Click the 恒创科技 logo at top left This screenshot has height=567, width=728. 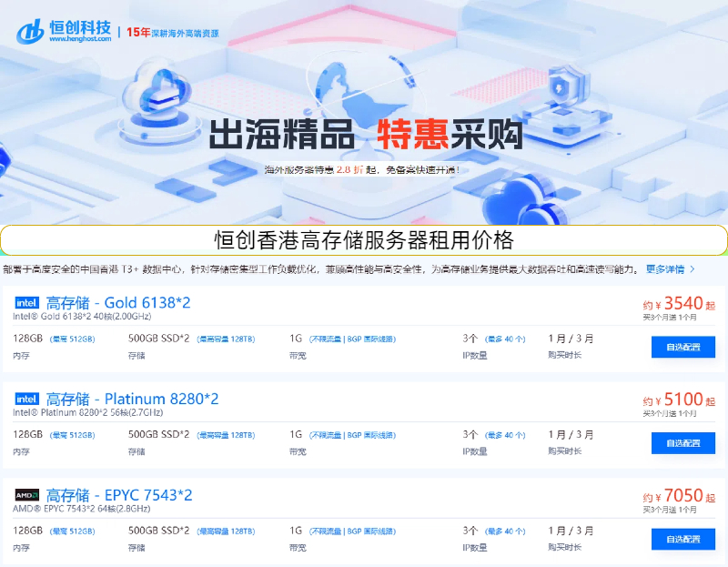[64, 31]
